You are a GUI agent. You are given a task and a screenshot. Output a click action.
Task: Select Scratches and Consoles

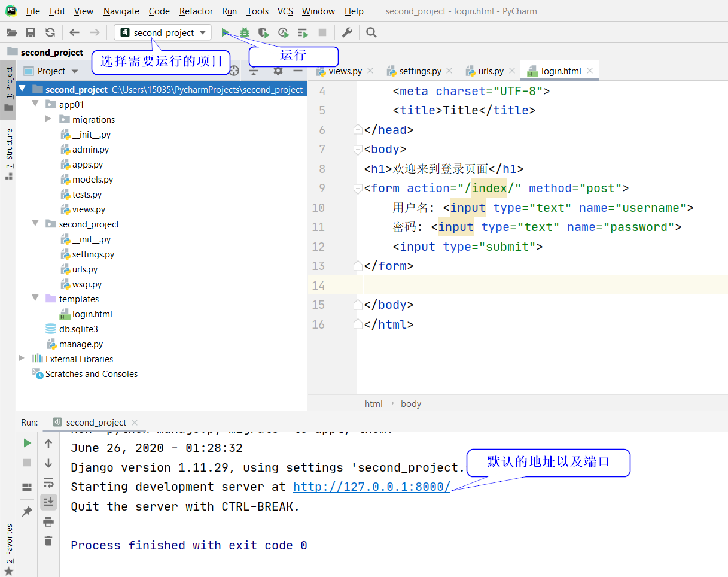point(91,373)
